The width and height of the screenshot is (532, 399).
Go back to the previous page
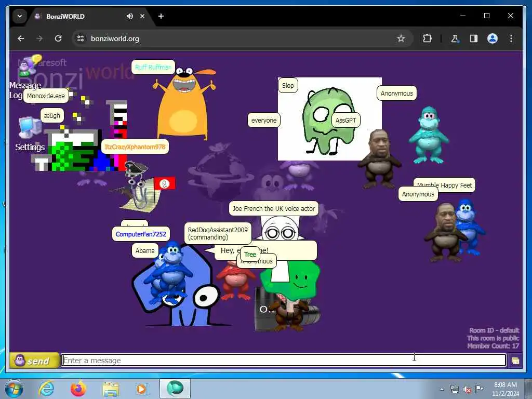pyautogui.click(x=21, y=38)
